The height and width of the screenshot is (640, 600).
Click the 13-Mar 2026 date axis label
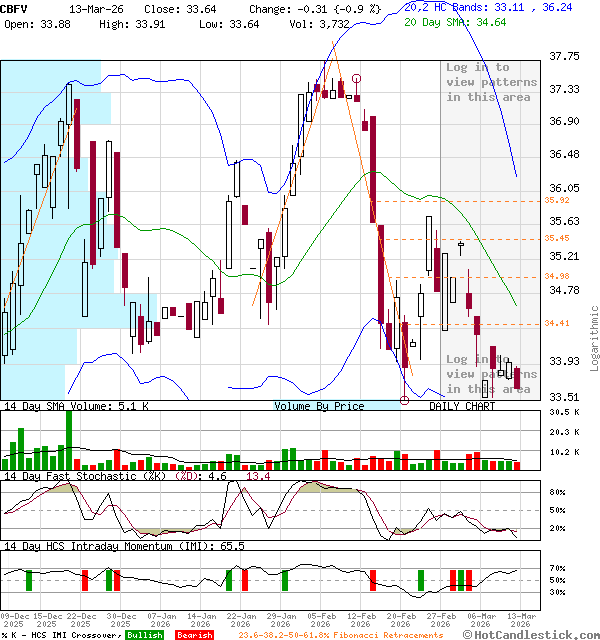click(522, 620)
